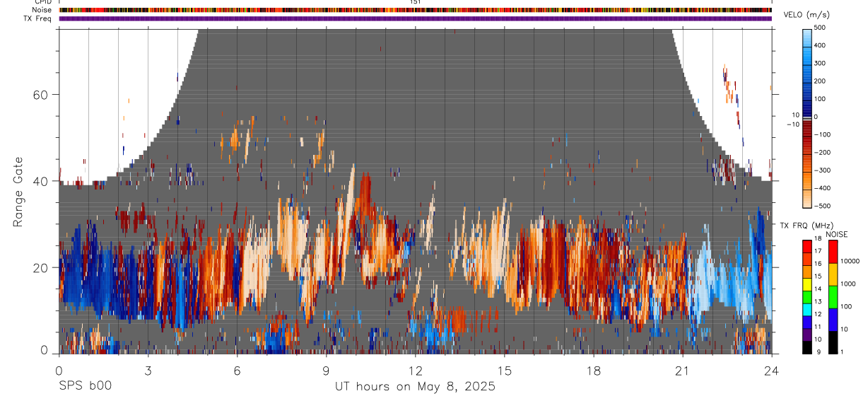The image size is (868, 401).
Task: Click the x-axis tick label 15
Action: 505,371
